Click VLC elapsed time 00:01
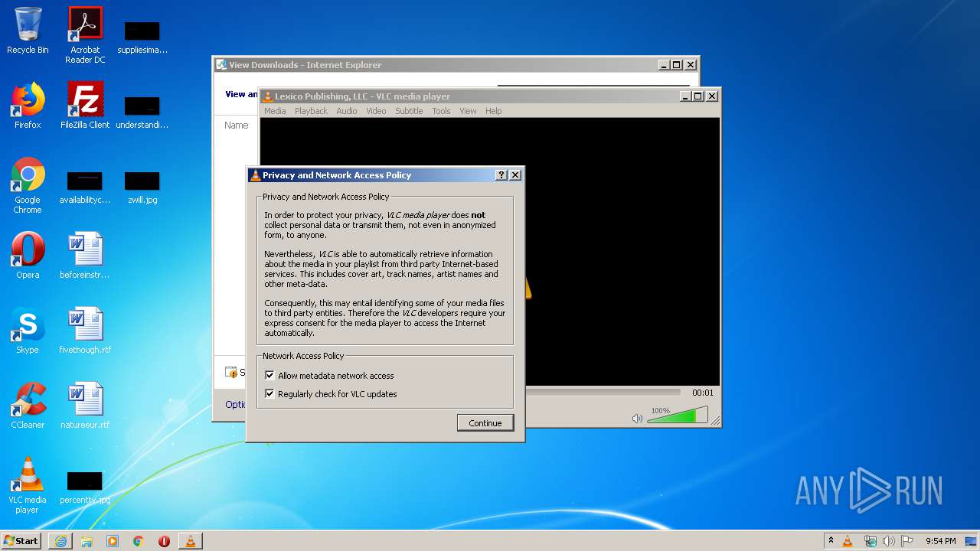This screenshot has height=551, width=980. pyautogui.click(x=703, y=393)
